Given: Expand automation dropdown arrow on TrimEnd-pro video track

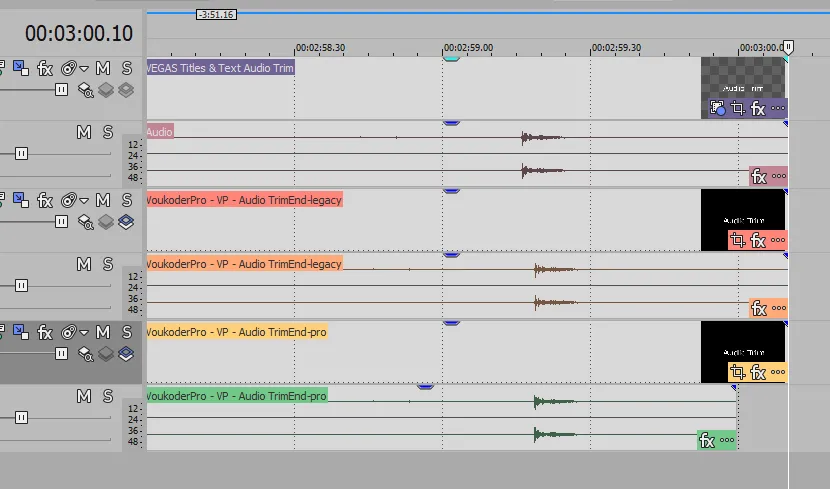Looking at the screenshot, I should click(x=84, y=333).
